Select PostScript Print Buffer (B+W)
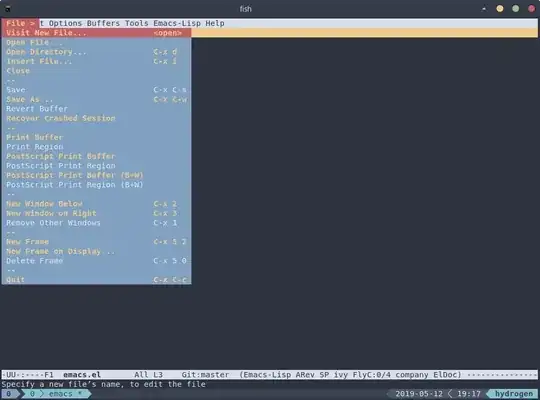Viewport: 540px width, 400px height. tap(96, 175)
